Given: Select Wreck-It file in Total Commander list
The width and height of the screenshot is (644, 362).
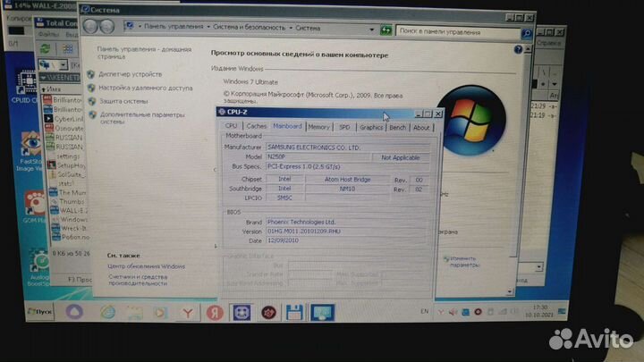Looking at the screenshot, I should pyautogui.click(x=69, y=228).
